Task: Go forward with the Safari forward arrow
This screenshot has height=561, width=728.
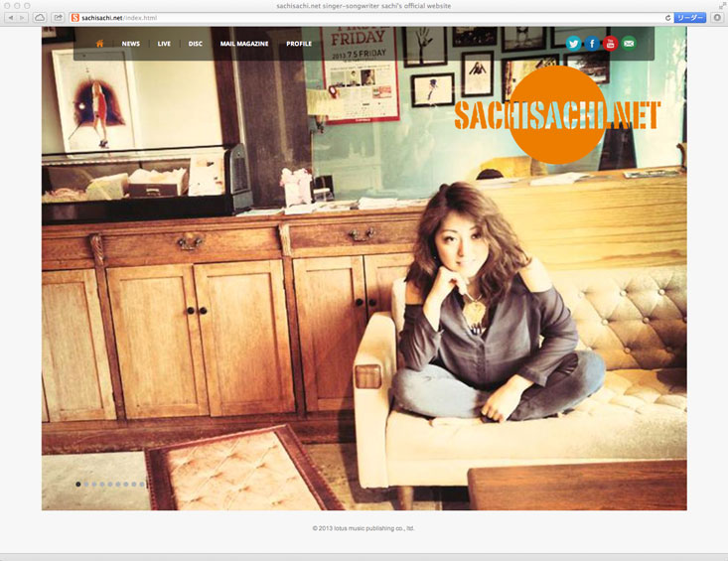Action: (22, 18)
